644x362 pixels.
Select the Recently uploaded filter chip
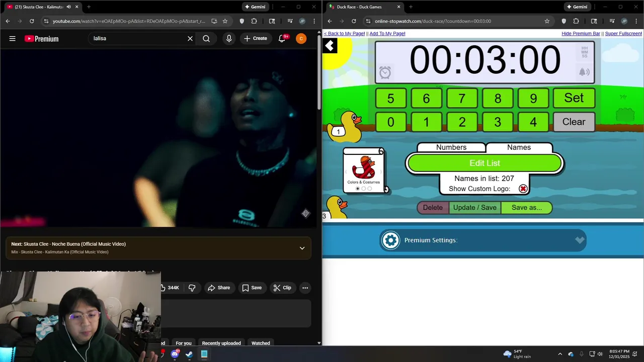(x=221, y=343)
